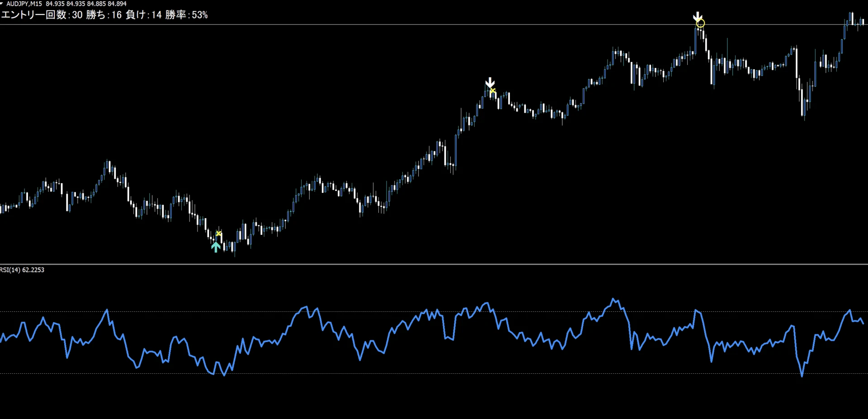Select the yellow circle win marker

point(700,24)
